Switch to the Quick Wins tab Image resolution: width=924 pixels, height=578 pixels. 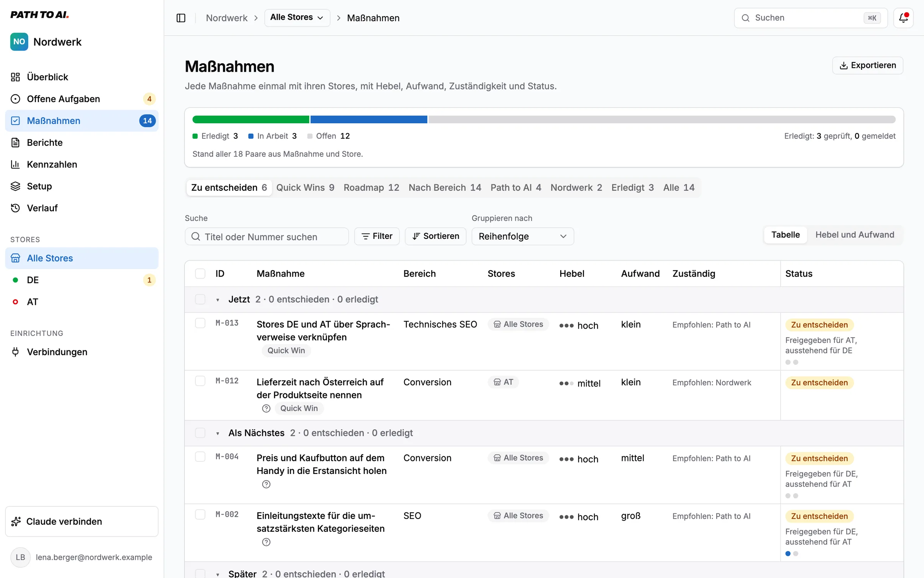[x=305, y=188]
